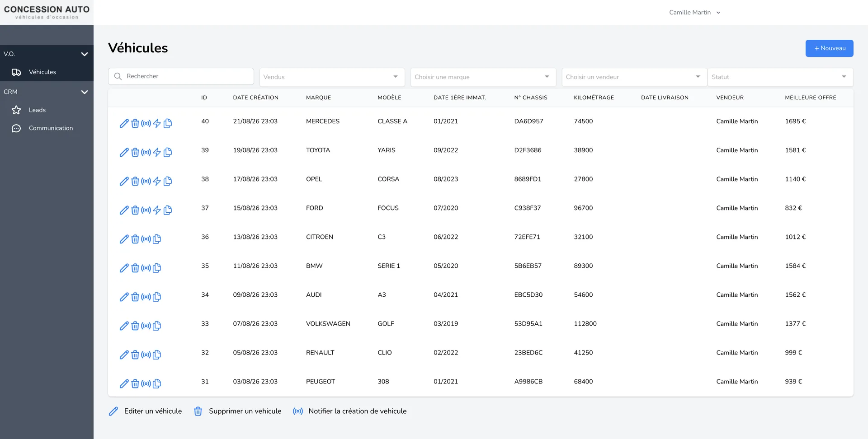Delete the PEUGEOT 308 via trash icon
The image size is (868, 439).
click(135, 383)
